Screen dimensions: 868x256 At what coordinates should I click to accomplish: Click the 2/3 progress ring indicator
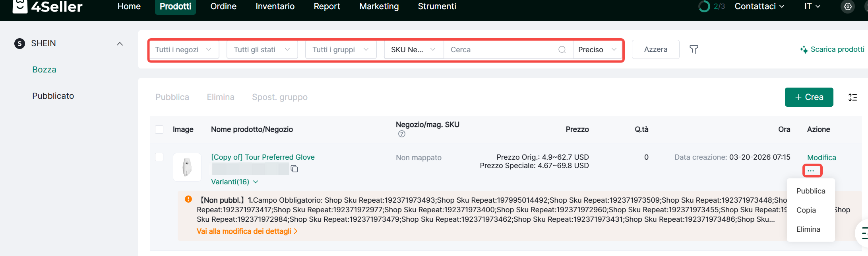tap(704, 6)
